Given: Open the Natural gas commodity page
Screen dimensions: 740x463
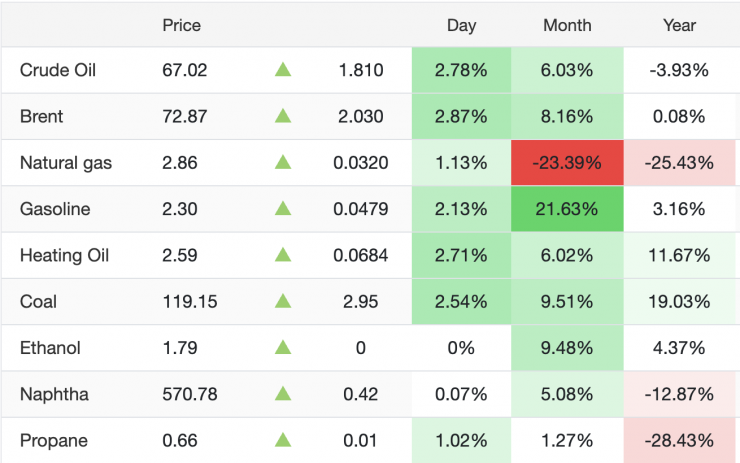Looking at the screenshot, I should (66, 162).
